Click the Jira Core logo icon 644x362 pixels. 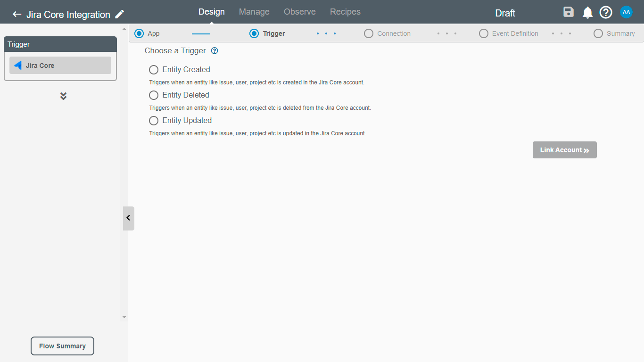click(18, 66)
